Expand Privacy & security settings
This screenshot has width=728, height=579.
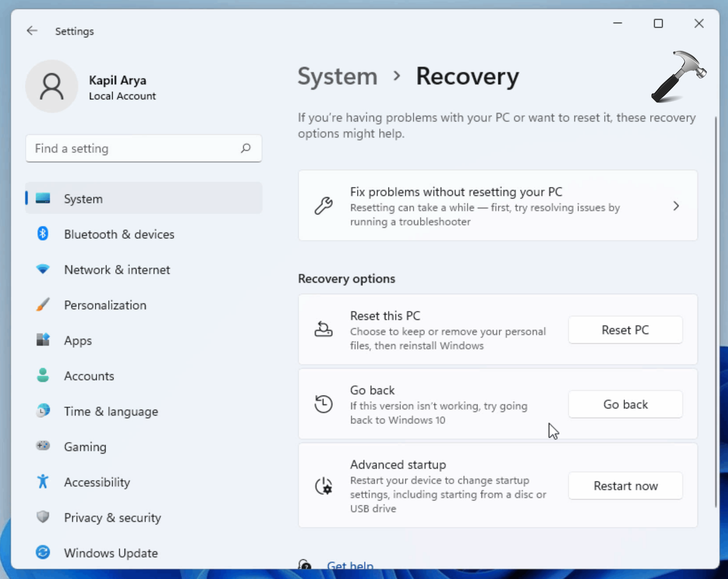112,517
